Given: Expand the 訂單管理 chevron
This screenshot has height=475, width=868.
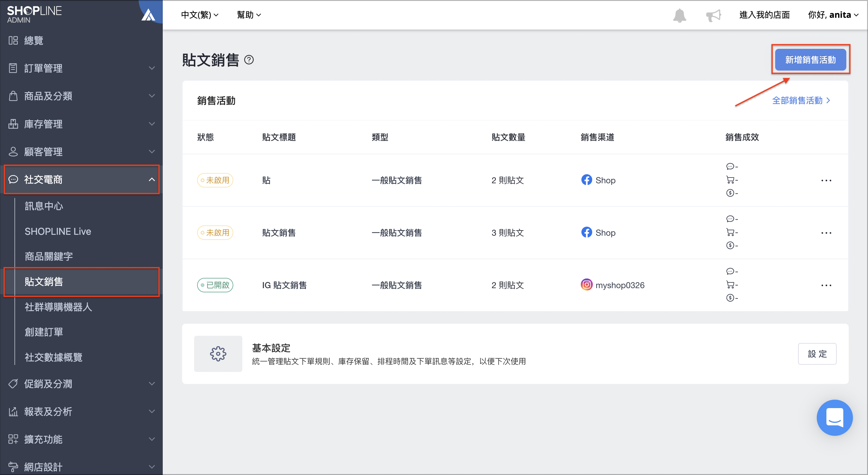Looking at the screenshot, I should 152,68.
